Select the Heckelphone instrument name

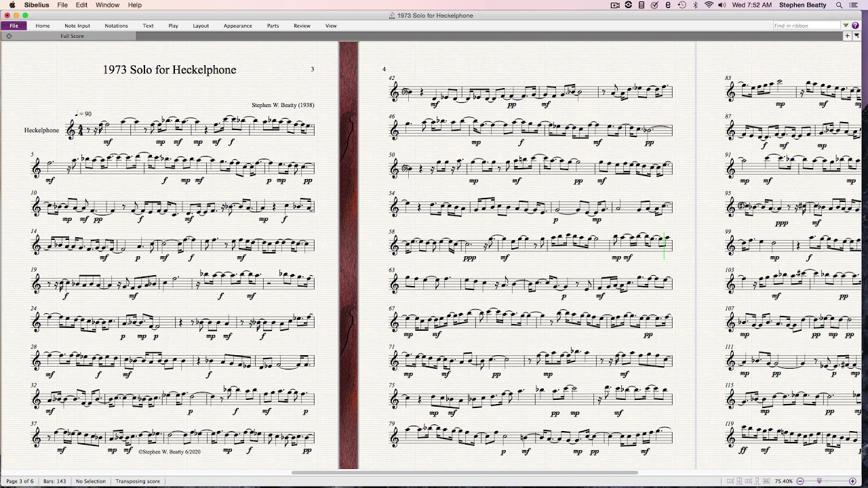(41, 130)
